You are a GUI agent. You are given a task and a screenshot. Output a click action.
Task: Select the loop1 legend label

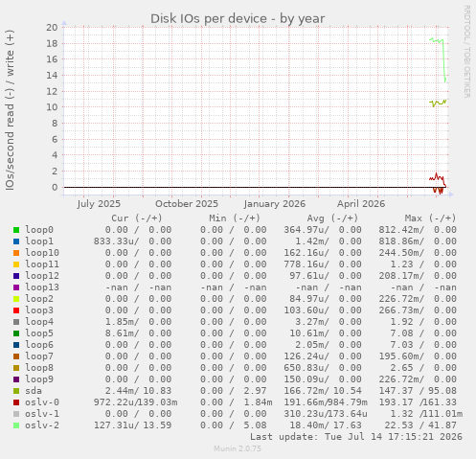point(39,241)
